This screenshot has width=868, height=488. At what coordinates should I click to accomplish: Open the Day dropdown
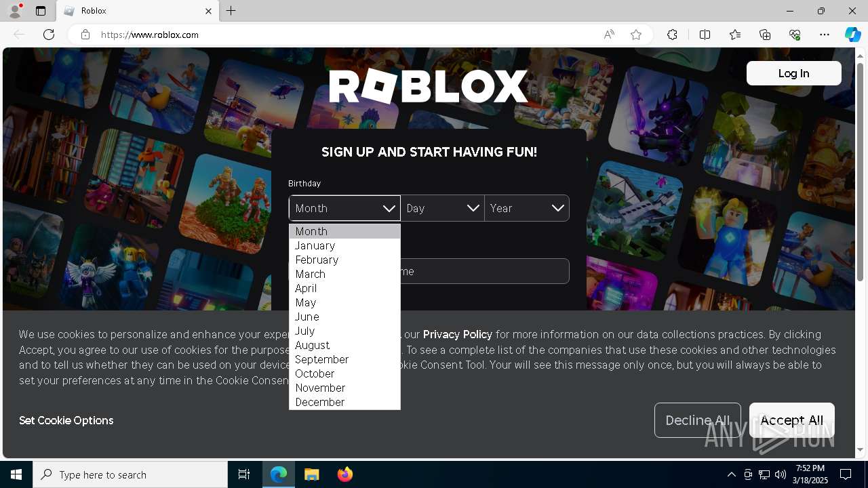[442, 208]
